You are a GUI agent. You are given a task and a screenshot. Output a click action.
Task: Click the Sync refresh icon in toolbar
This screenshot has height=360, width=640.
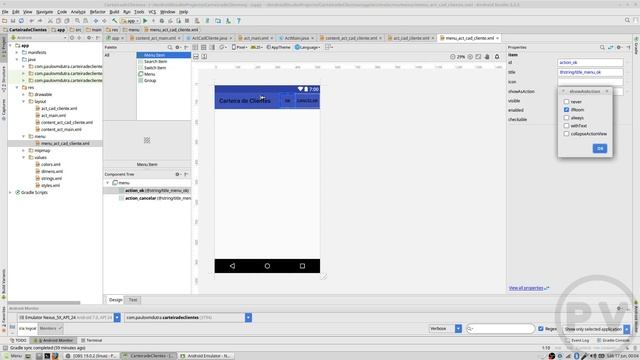21,21
